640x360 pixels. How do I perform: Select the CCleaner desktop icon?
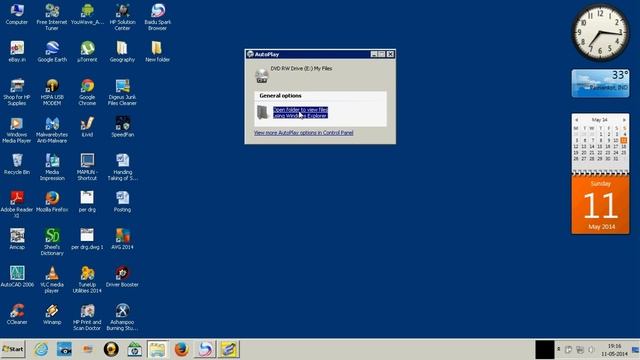pos(17,314)
